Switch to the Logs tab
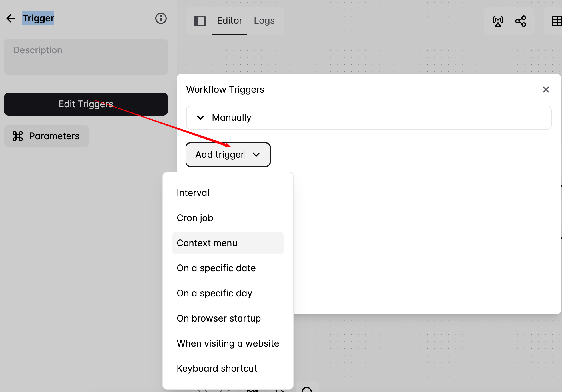This screenshot has height=392, width=562. click(x=264, y=21)
